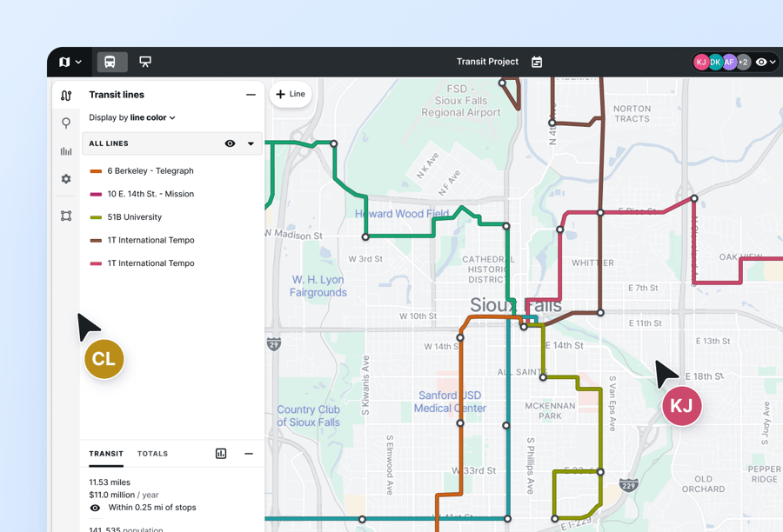Image resolution: width=783 pixels, height=532 pixels.
Task: Switch to the TRANSIT tab
Action: pos(106,454)
